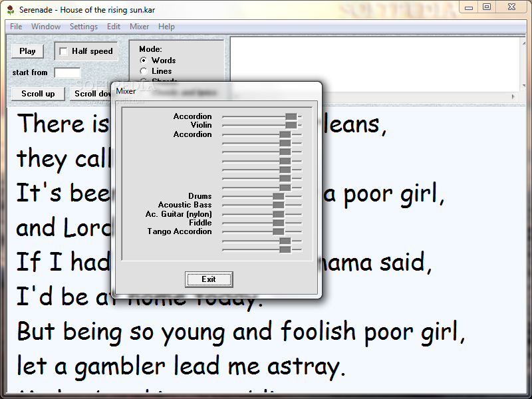Click the white text box at top right
The height and width of the screenshot is (399, 532).
[x=375, y=64]
